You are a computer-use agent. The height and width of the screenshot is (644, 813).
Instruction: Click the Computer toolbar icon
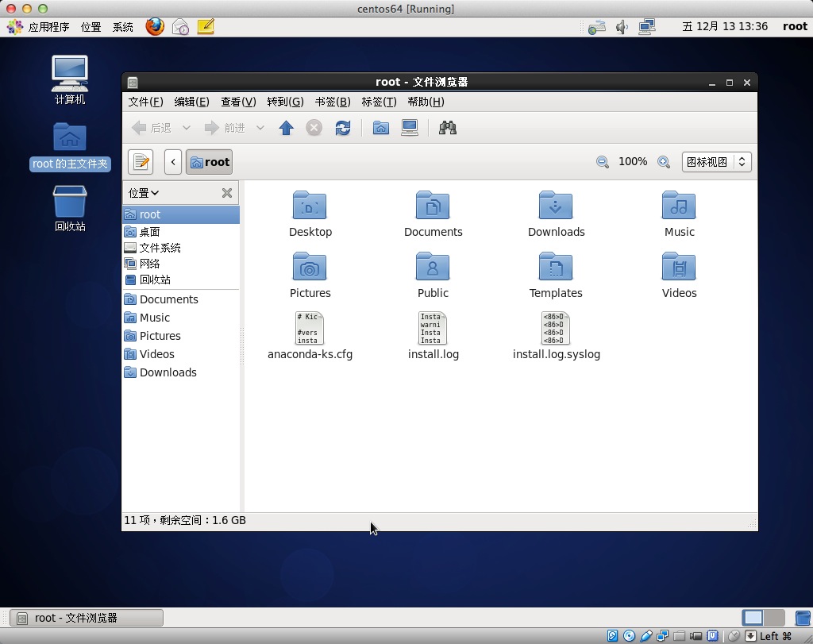[410, 128]
